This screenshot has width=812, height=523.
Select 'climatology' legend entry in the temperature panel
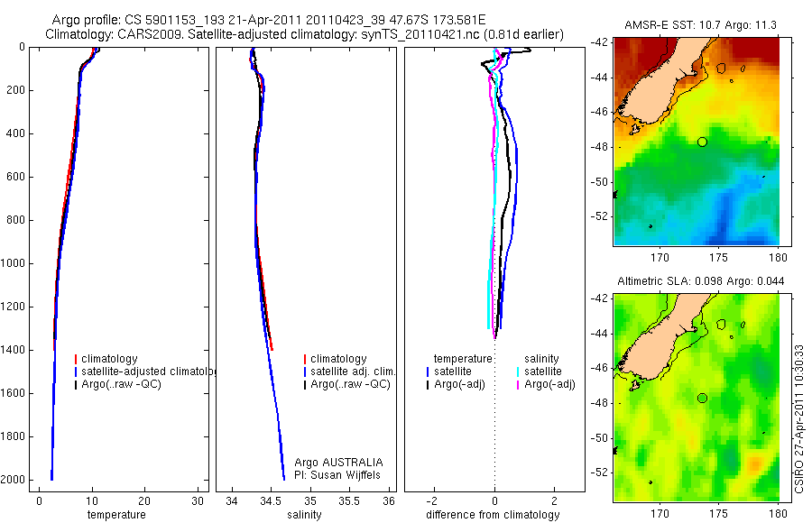tap(109, 359)
